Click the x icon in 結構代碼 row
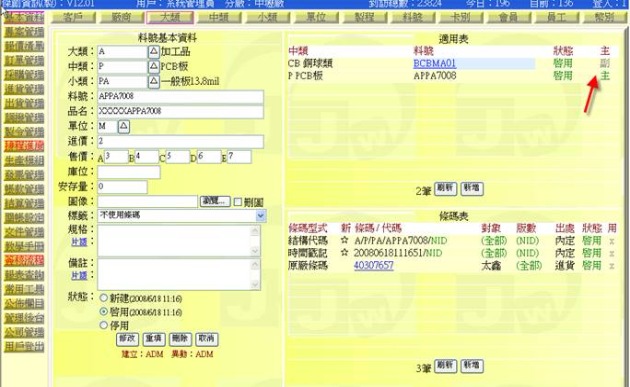 (x=612, y=241)
